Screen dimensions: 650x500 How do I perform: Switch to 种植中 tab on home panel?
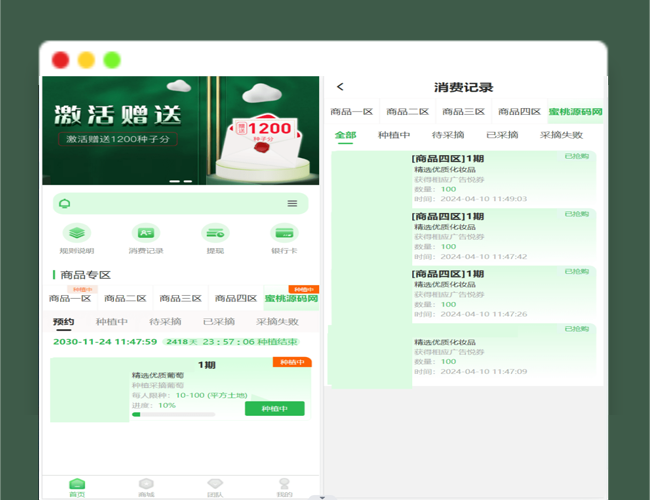point(112,322)
